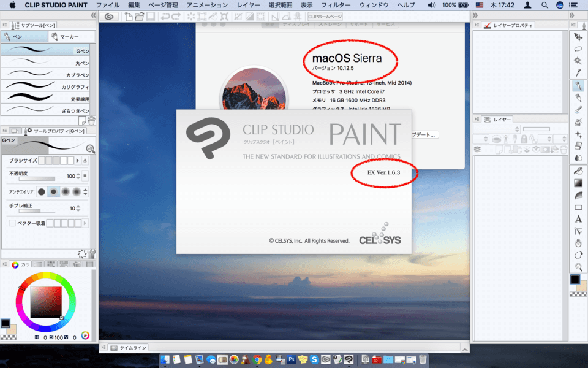The height and width of the screenshot is (368, 588).
Task: Open the ファイル menu
Action: tap(108, 5)
